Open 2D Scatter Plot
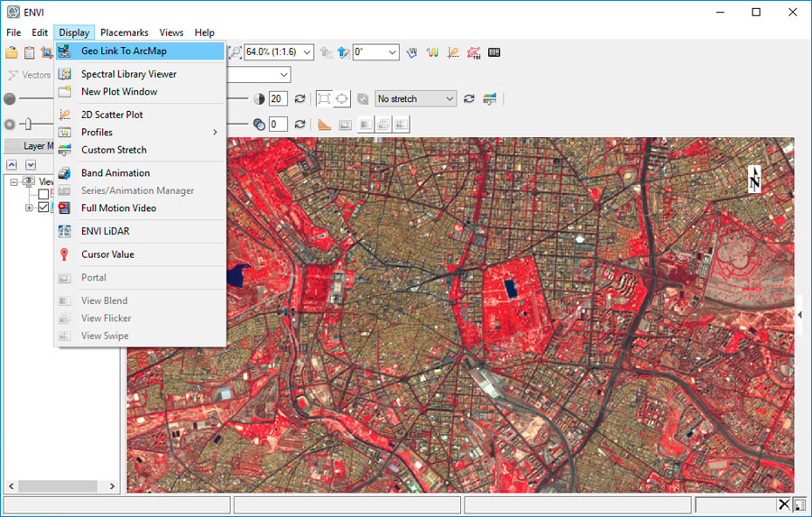The image size is (812, 517). (141, 115)
